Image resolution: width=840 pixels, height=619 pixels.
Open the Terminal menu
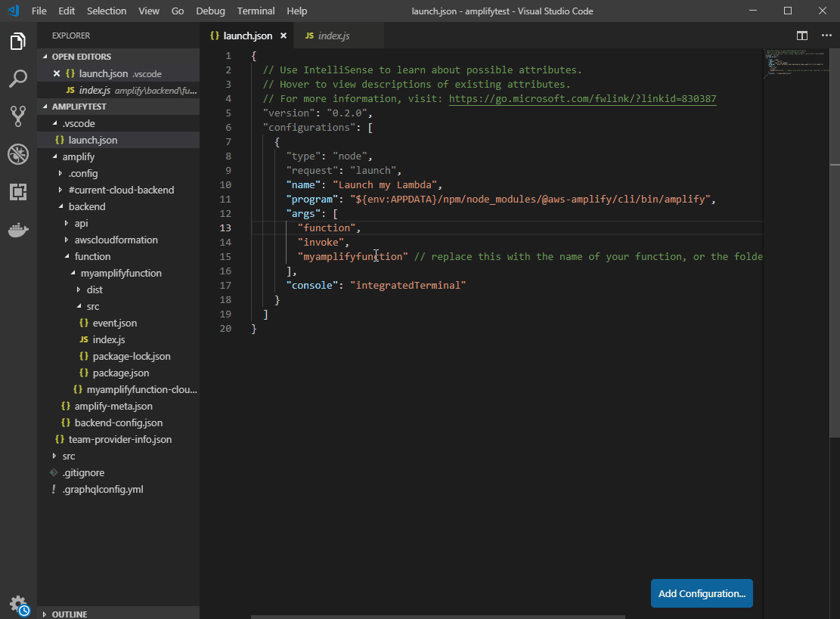256,11
